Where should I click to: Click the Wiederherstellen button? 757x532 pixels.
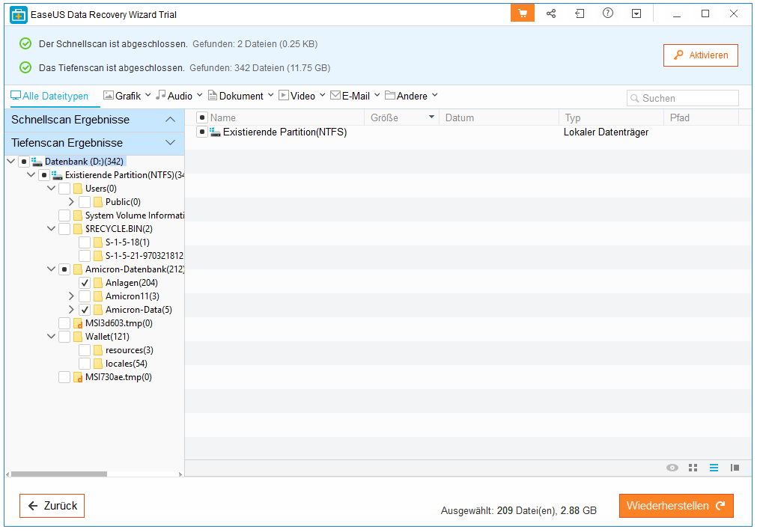pyautogui.click(x=676, y=506)
